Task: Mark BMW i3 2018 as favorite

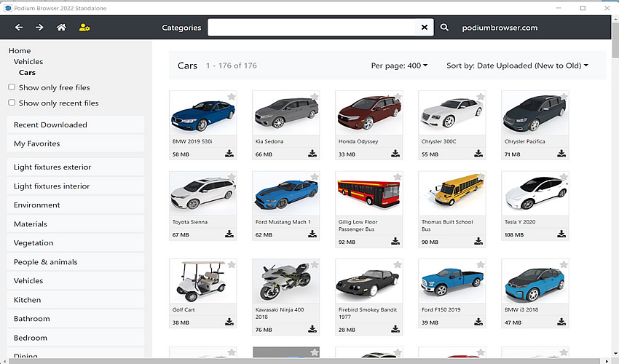Action: coord(564,264)
